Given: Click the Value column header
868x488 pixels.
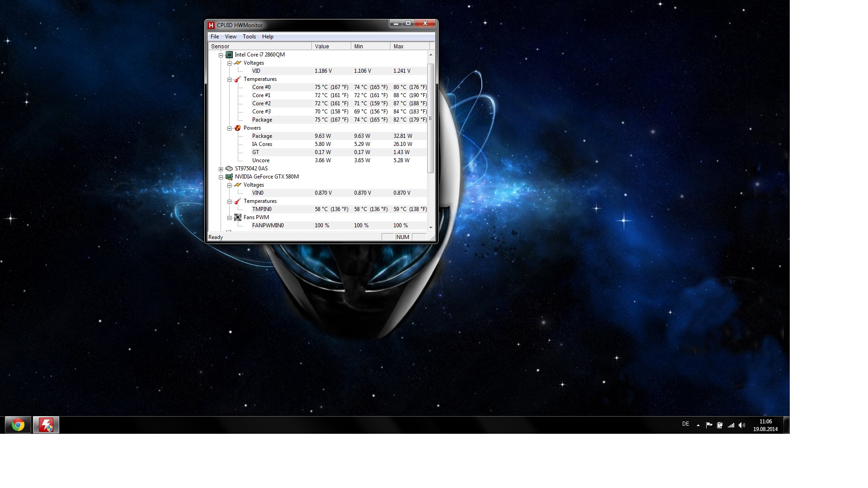Looking at the screenshot, I should (x=331, y=46).
